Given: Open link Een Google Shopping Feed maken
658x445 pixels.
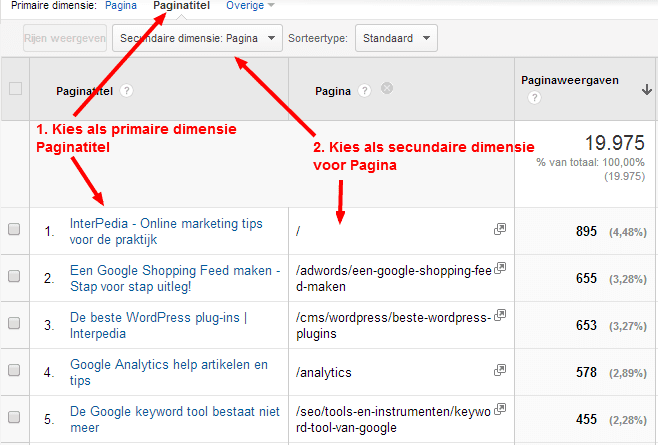Looking at the screenshot, I should (175, 278).
